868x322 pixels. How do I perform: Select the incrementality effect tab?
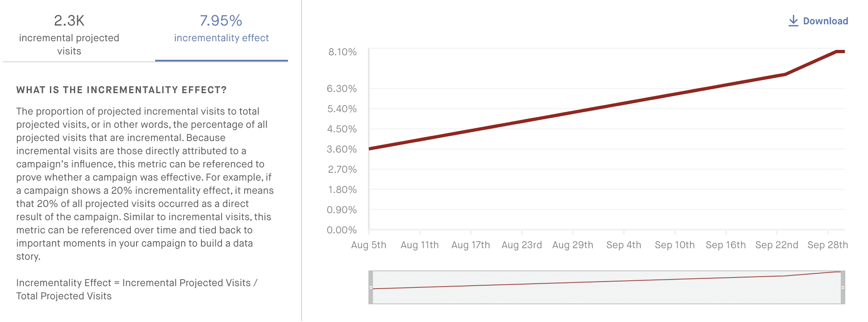(221, 37)
